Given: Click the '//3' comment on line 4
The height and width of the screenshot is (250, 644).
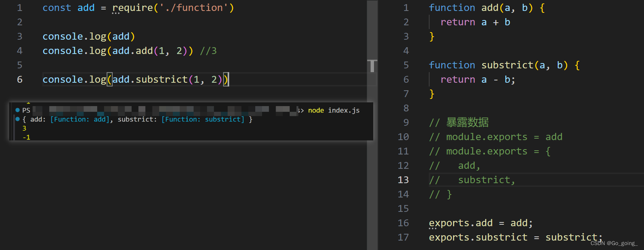Looking at the screenshot, I should tap(208, 51).
